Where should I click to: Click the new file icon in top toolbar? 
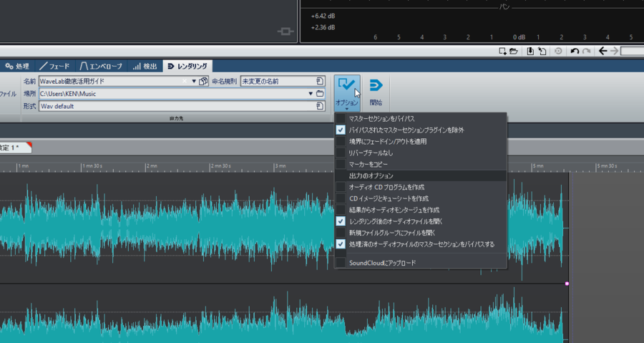click(502, 52)
